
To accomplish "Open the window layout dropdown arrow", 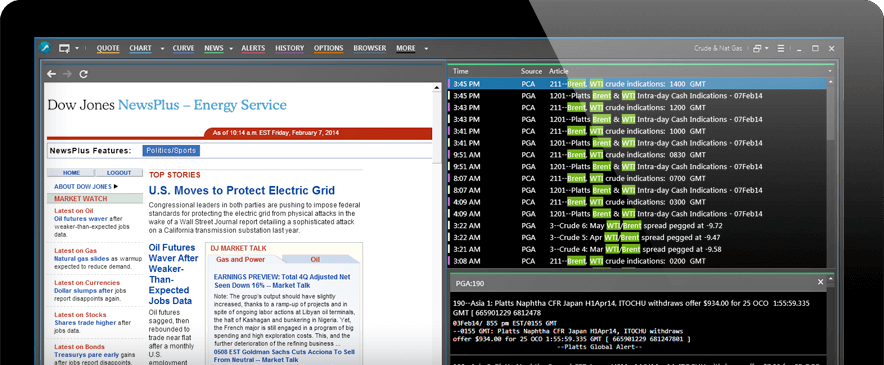I will point(767,49).
